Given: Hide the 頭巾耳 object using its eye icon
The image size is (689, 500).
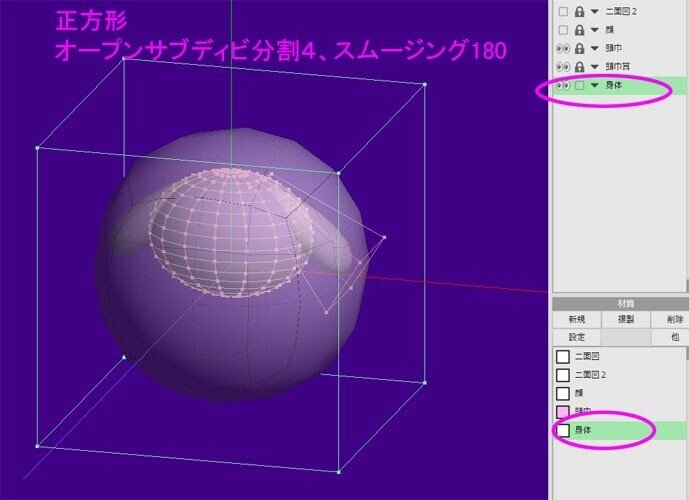Looking at the screenshot, I should pos(563,67).
